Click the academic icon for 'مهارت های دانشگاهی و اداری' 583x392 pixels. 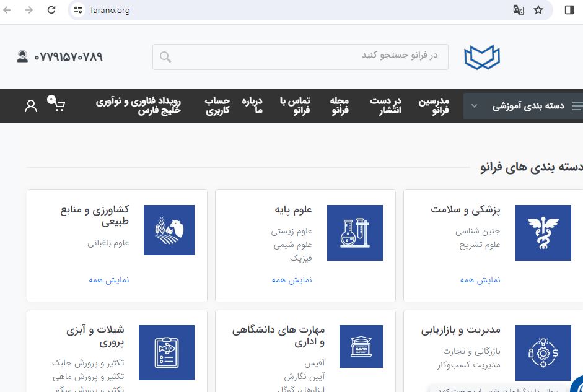pyautogui.click(x=361, y=346)
